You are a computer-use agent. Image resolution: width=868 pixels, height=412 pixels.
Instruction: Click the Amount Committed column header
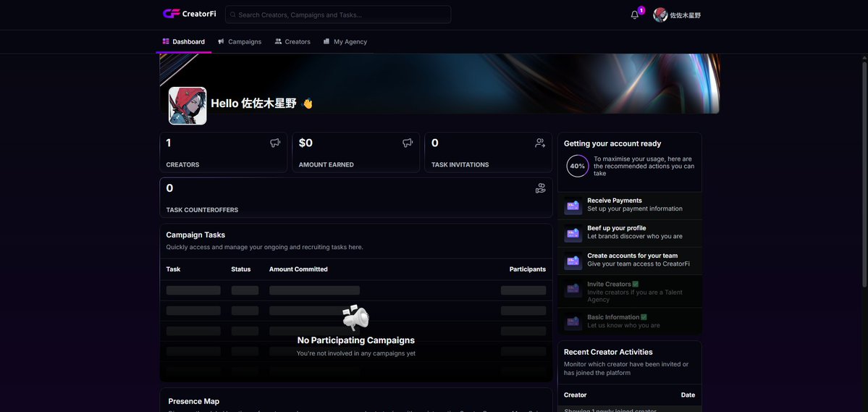(x=298, y=269)
